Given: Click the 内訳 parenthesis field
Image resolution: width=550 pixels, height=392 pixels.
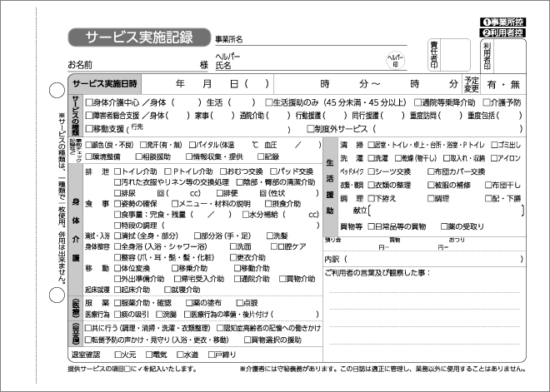Looking at the screenshot, I should point(434,259).
